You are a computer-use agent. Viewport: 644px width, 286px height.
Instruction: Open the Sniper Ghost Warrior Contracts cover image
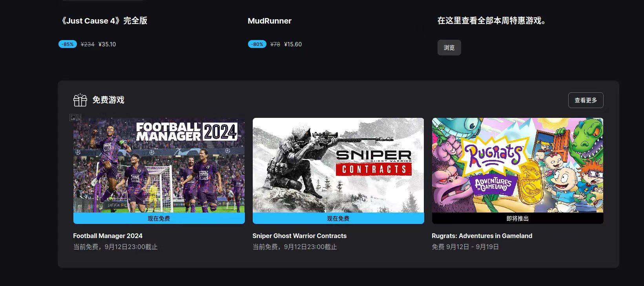tap(338, 165)
